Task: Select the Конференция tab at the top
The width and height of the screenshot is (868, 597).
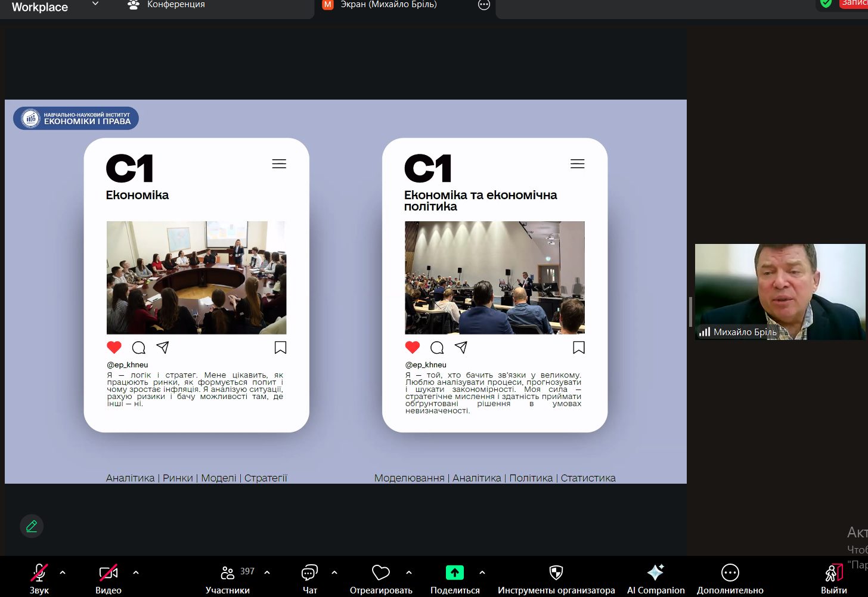Action: pyautogui.click(x=167, y=5)
